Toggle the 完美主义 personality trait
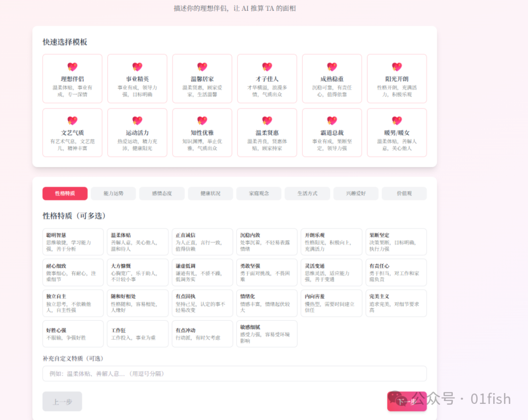 [396, 303]
